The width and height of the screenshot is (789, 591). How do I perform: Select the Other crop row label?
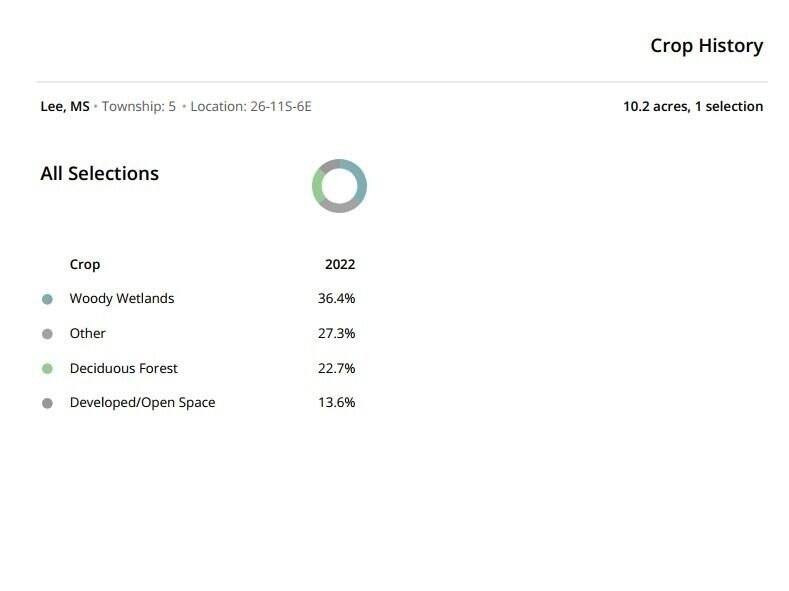[x=88, y=333]
